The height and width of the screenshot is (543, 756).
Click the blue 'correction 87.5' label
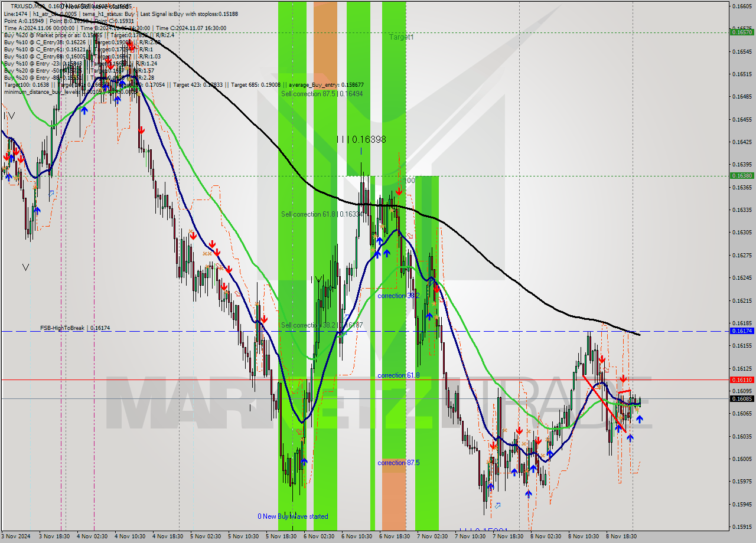click(x=399, y=463)
